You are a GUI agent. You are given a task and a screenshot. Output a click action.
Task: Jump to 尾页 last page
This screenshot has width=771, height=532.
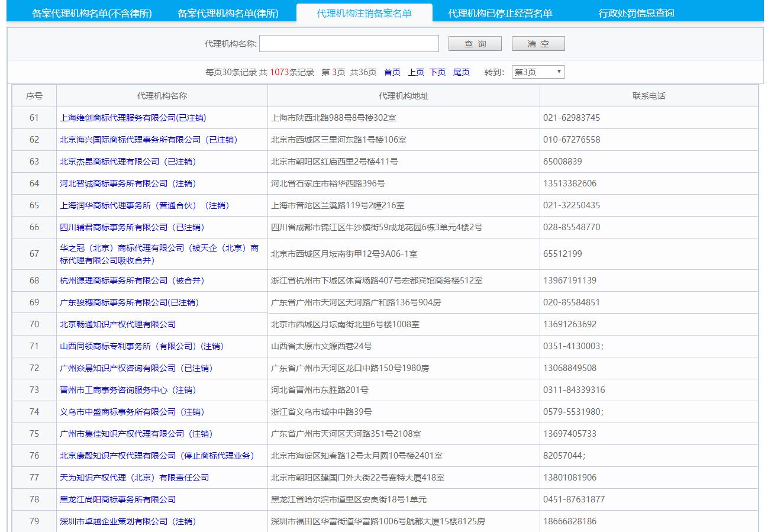click(x=462, y=72)
